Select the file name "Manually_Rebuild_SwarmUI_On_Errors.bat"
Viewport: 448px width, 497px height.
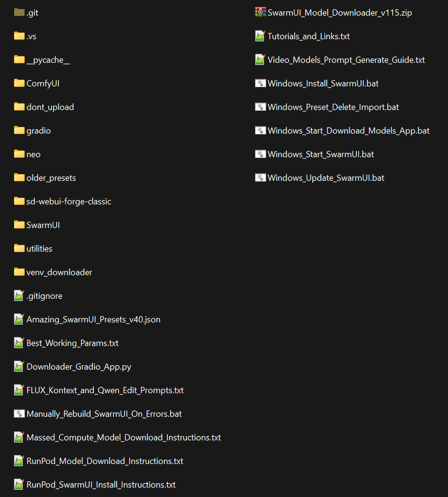pyautogui.click(x=104, y=414)
